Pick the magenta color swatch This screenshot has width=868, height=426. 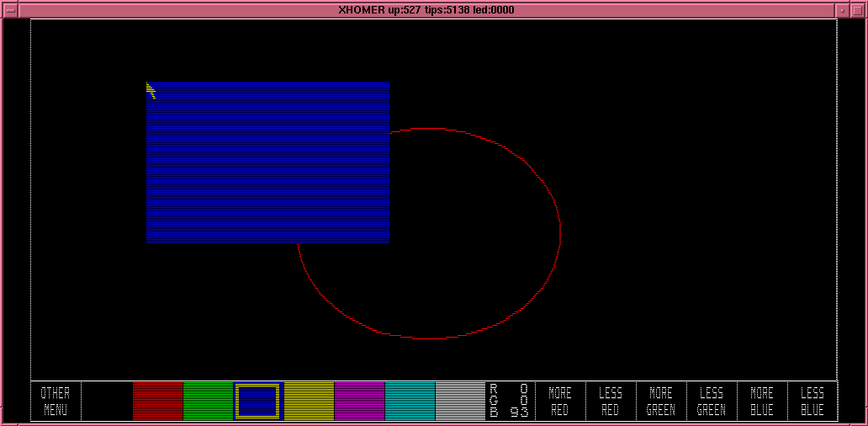[x=359, y=402]
